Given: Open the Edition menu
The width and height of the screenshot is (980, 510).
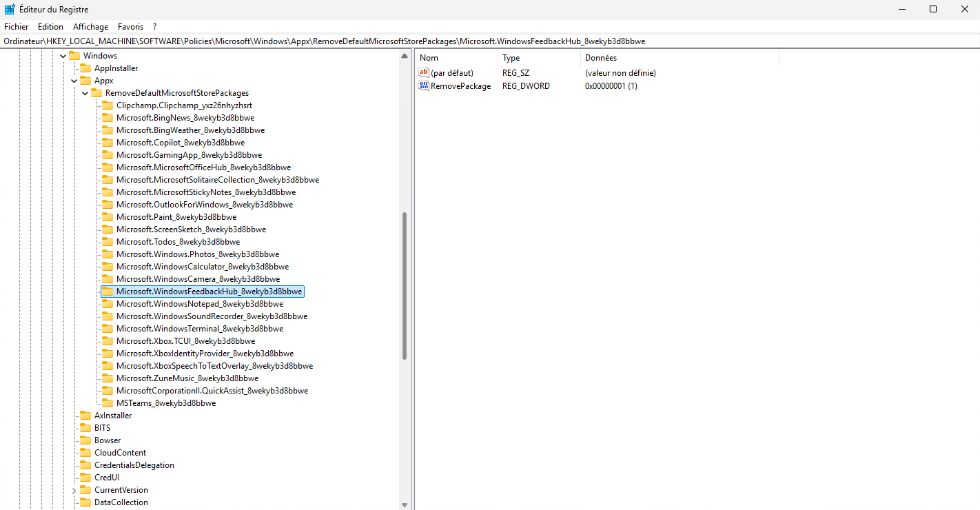Looking at the screenshot, I should pyautogui.click(x=50, y=27).
